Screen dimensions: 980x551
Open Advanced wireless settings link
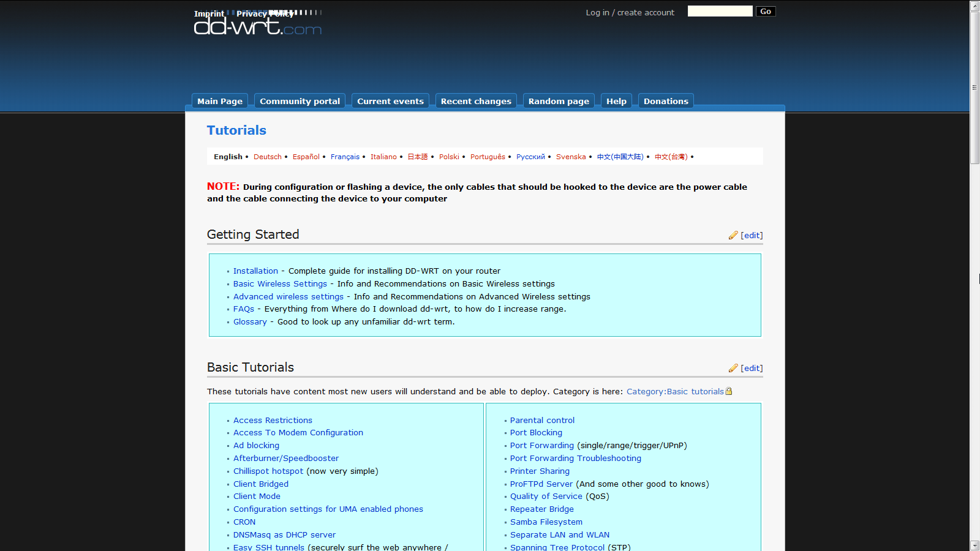click(288, 296)
